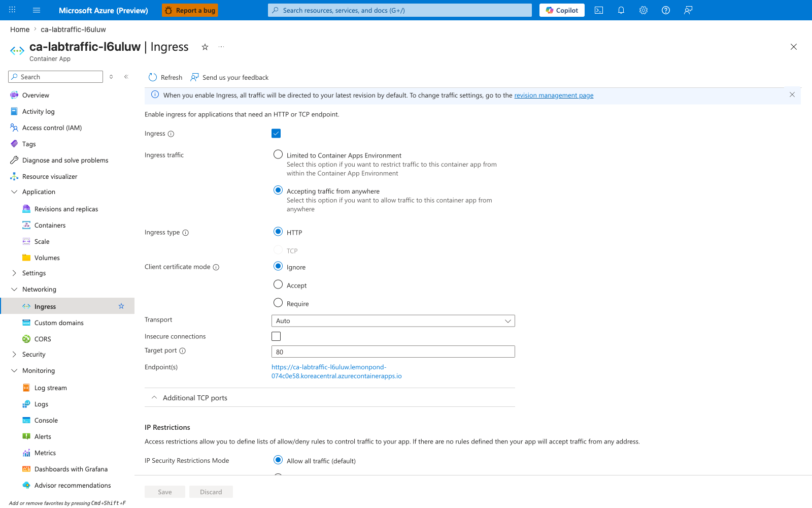Open Log stream under Monitoring
The image size is (812, 508).
[50, 388]
